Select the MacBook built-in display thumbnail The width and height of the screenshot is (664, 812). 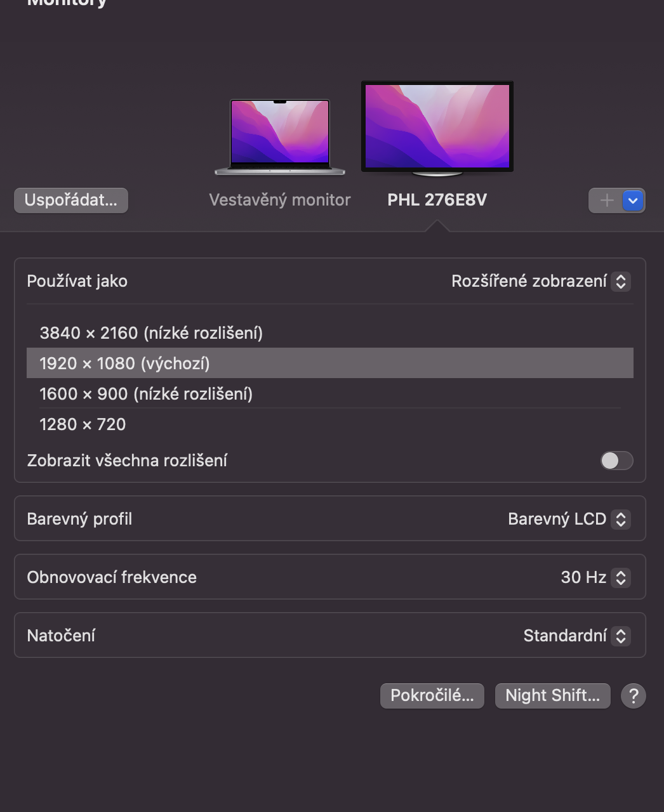pos(280,136)
